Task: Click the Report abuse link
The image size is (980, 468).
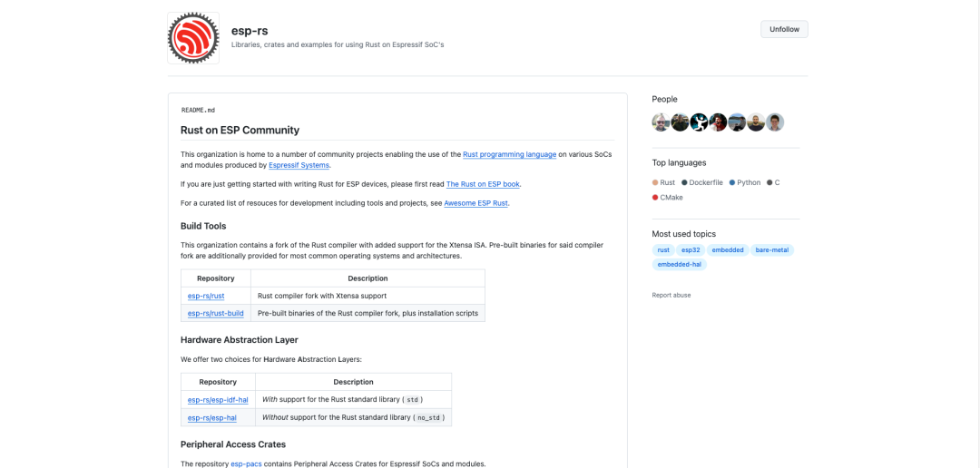Action: point(671,295)
